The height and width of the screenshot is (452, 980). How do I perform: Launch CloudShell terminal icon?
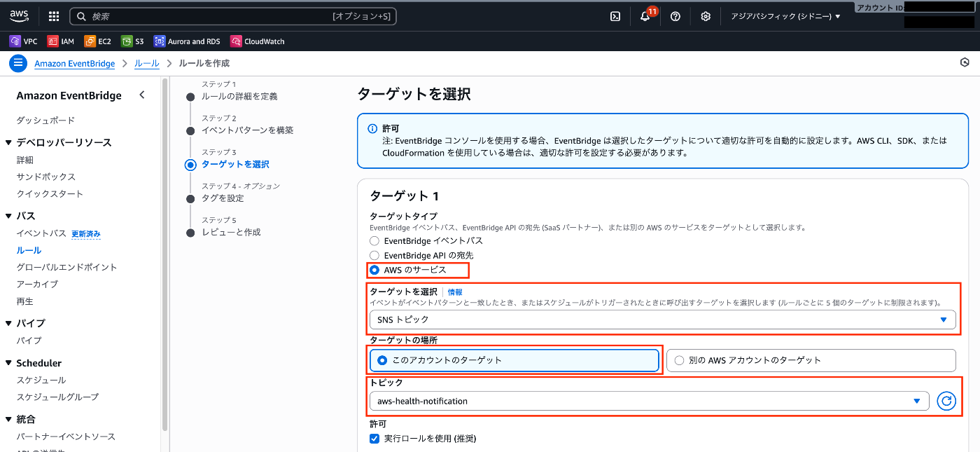point(615,16)
